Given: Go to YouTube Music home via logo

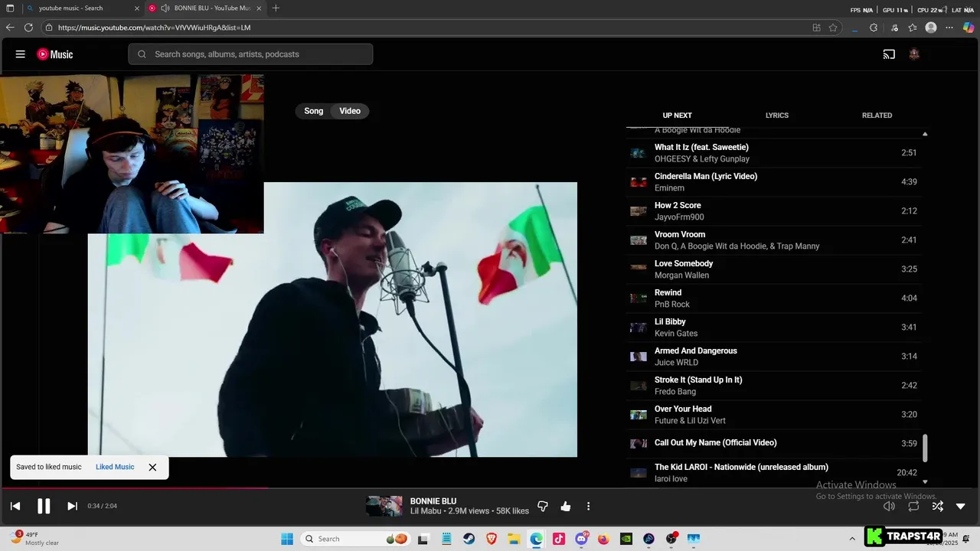Looking at the screenshot, I should point(55,54).
